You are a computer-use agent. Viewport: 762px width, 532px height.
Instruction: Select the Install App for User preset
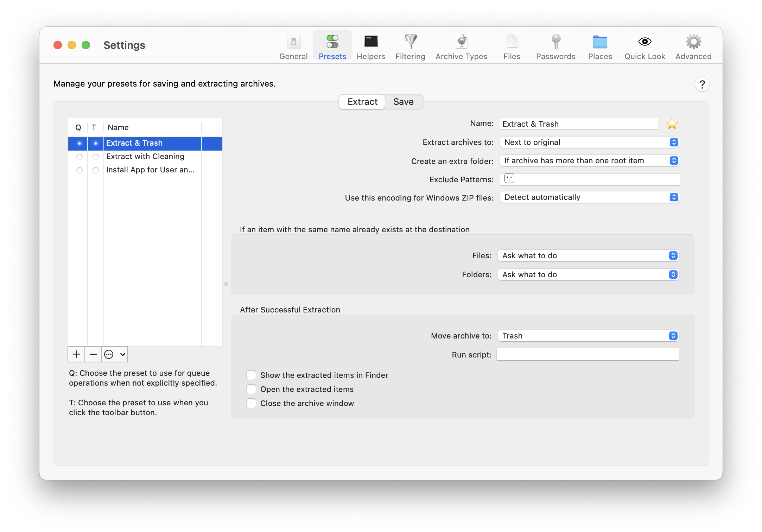tap(145, 170)
